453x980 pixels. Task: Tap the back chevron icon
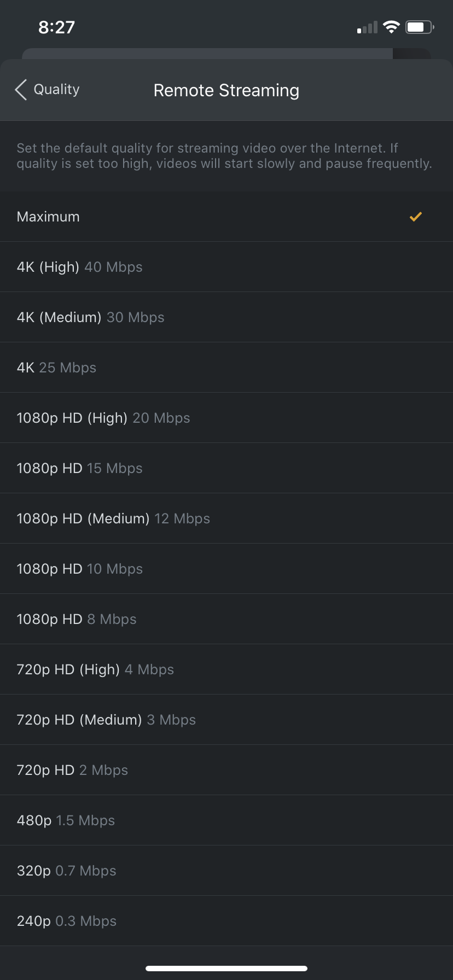(21, 90)
